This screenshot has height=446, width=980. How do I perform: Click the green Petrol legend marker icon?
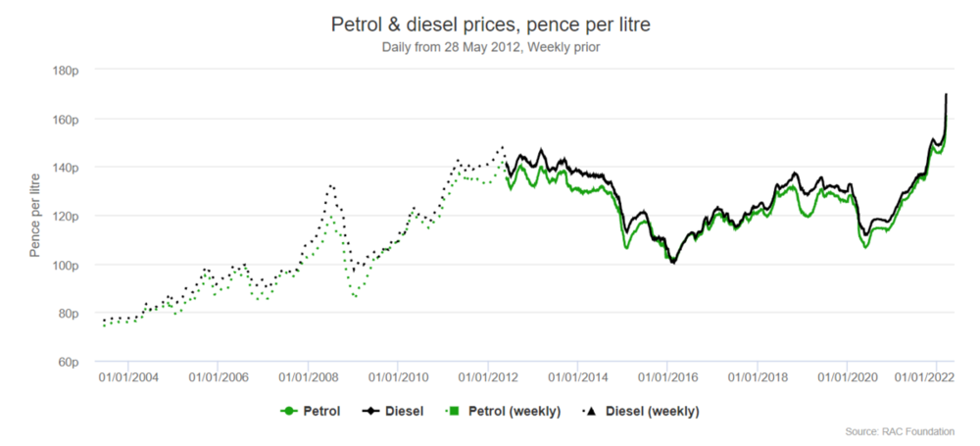click(287, 412)
